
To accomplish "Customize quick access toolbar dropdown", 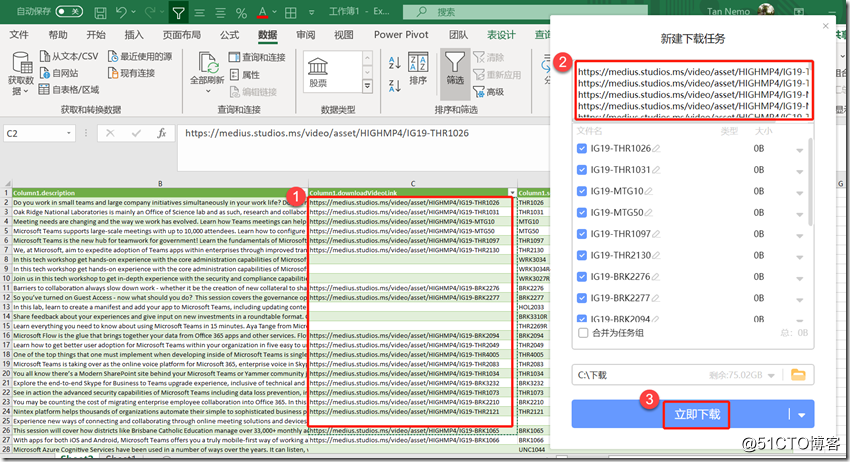I will coord(311,12).
